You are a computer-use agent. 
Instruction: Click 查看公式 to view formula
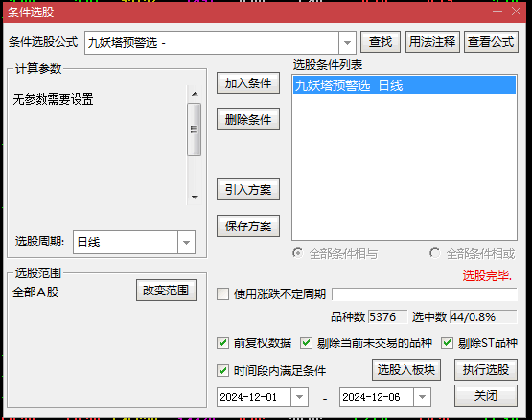pyautogui.click(x=491, y=42)
